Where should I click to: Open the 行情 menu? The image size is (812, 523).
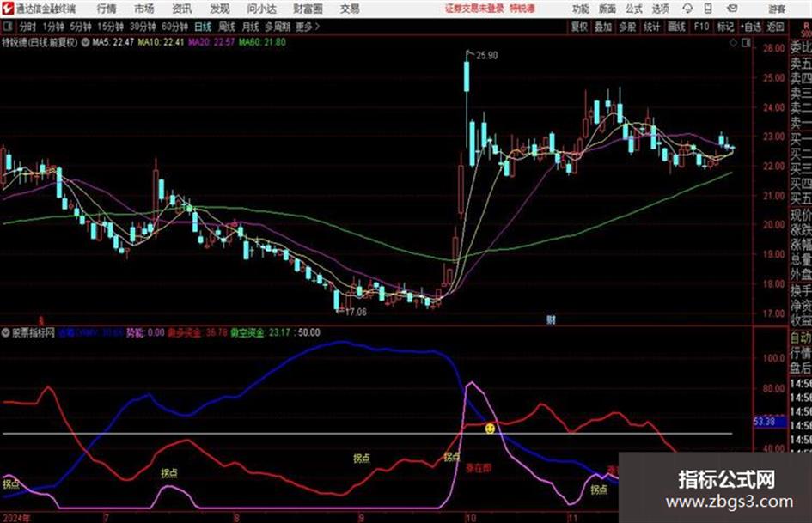[107, 9]
